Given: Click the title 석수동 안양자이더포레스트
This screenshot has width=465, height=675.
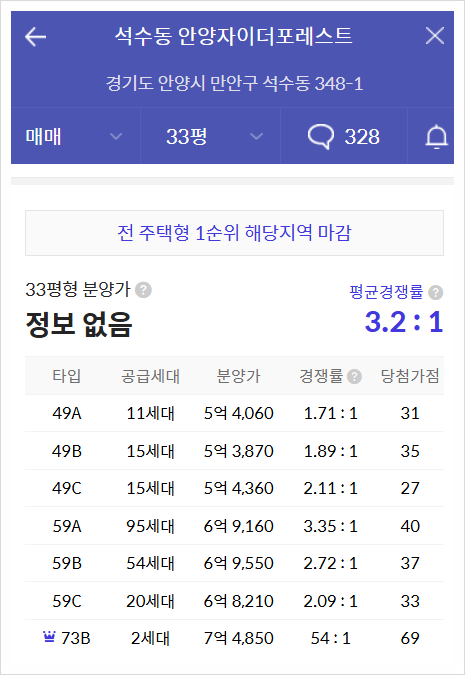Looking at the screenshot, I should click(x=233, y=36).
